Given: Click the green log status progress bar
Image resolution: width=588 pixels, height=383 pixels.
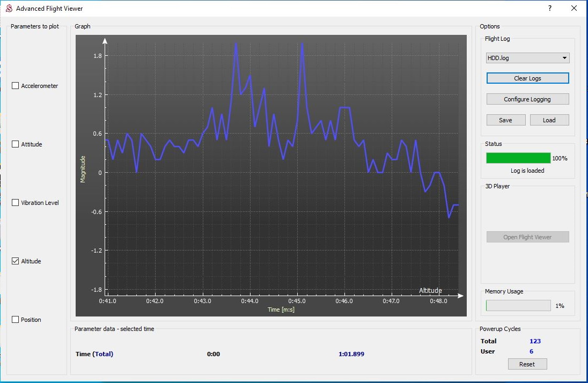Looking at the screenshot, I should click(x=518, y=158).
